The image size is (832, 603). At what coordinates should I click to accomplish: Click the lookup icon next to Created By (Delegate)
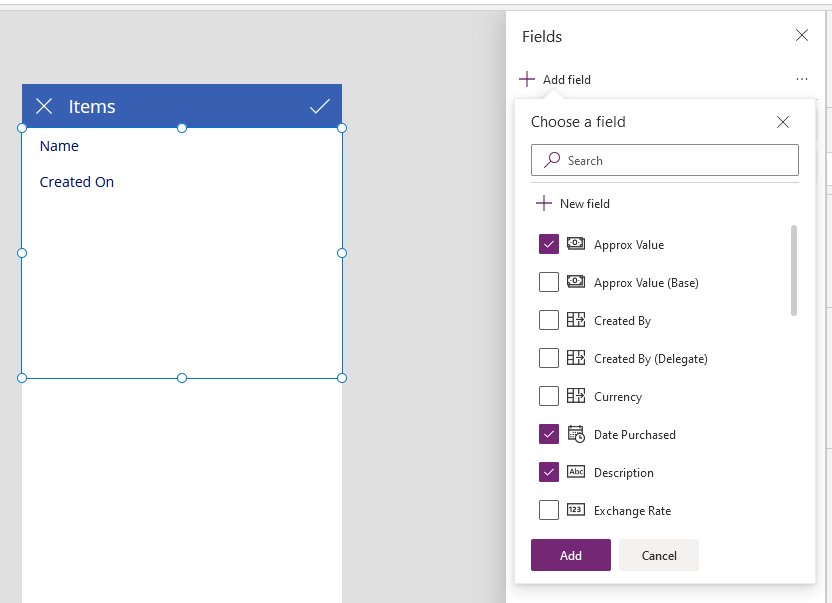point(576,358)
